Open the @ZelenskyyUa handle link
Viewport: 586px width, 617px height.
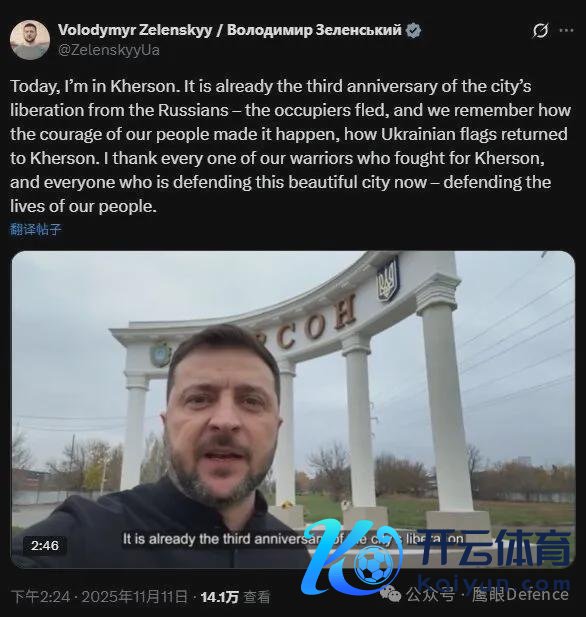[x=109, y=50]
